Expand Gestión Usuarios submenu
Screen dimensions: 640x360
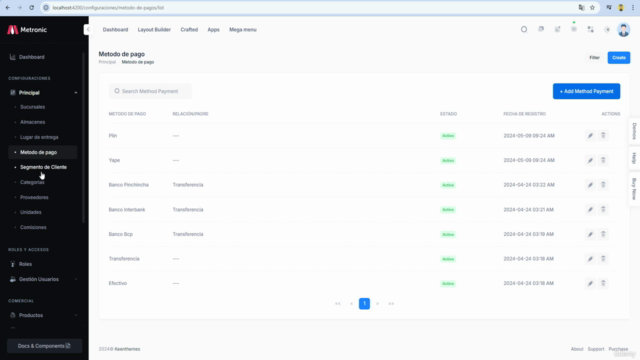point(43,279)
